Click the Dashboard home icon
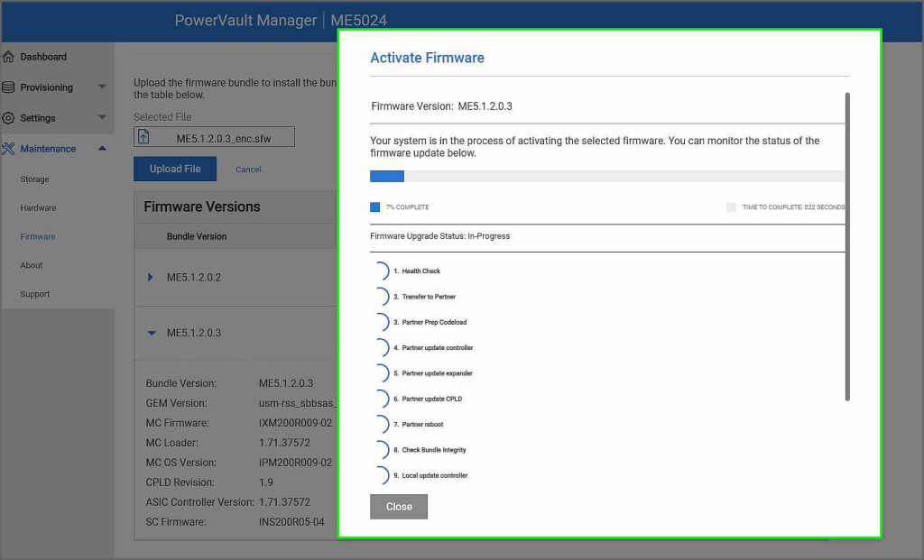 click(x=9, y=57)
